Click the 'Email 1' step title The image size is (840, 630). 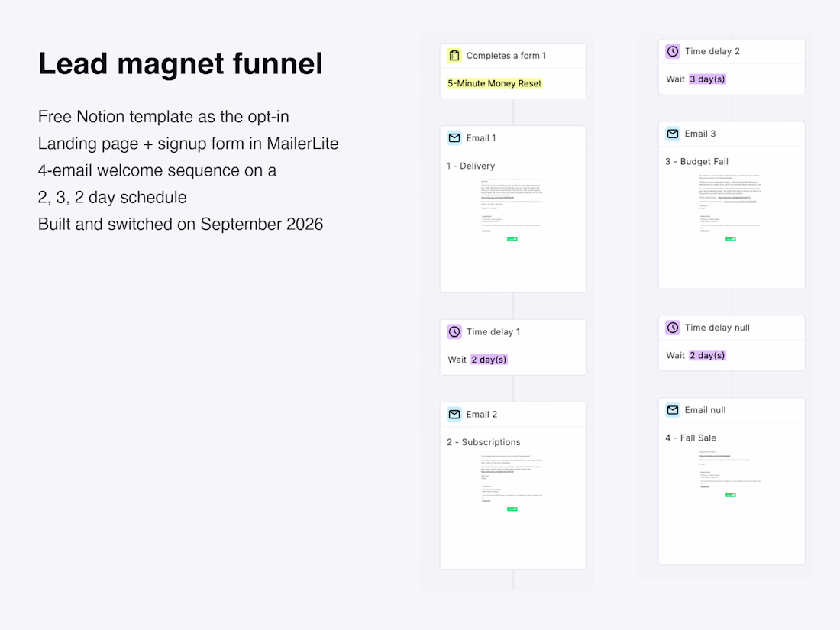click(481, 137)
